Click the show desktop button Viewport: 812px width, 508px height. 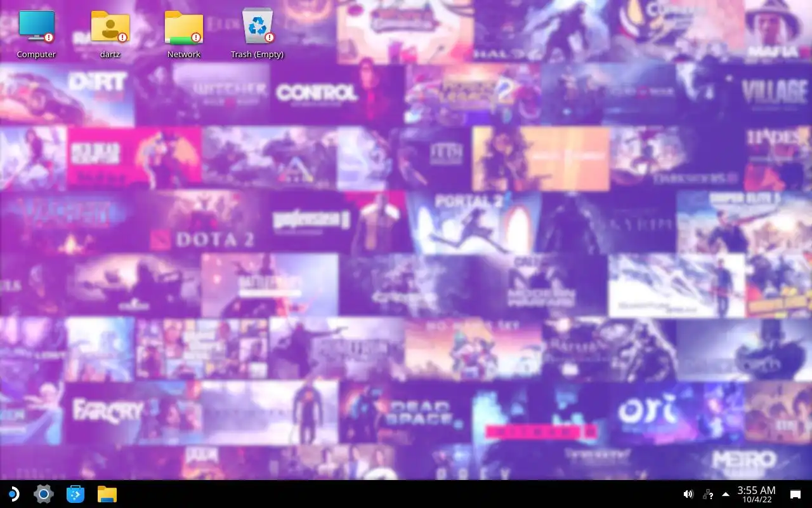tap(795, 494)
